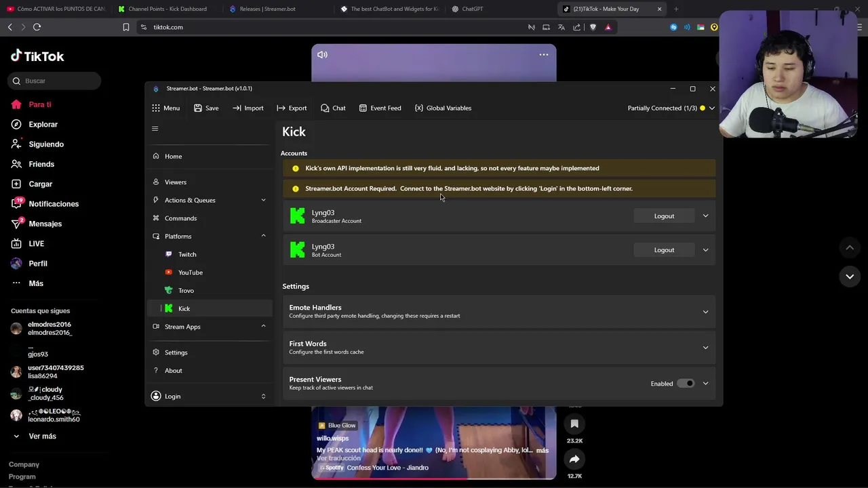Open Explorar on TikTok
The width and height of the screenshot is (868, 488).
[34, 124]
